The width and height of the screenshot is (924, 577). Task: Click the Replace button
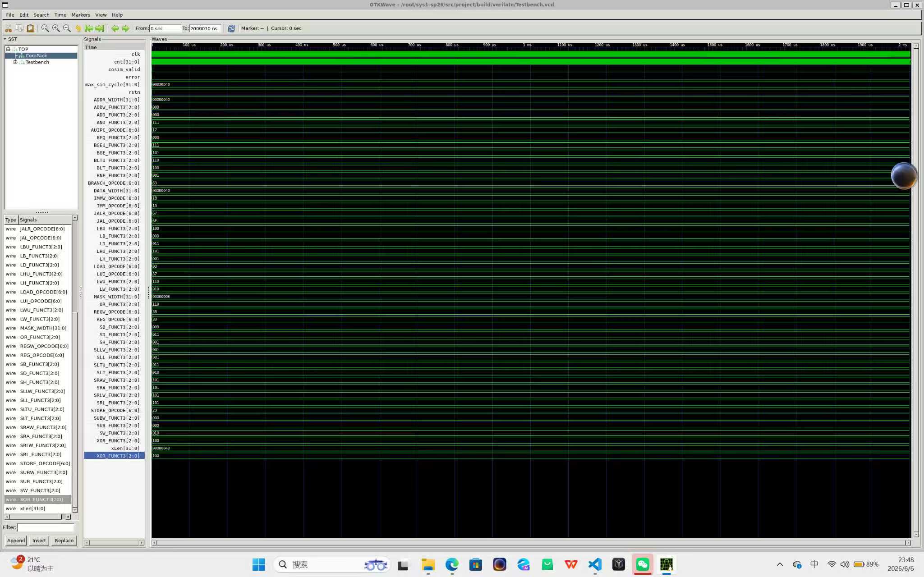pyautogui.click(x=64, y=540)
